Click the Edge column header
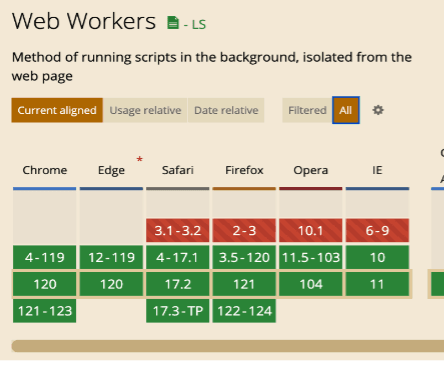This screenshot has width=444, height=390. (111, 170)
